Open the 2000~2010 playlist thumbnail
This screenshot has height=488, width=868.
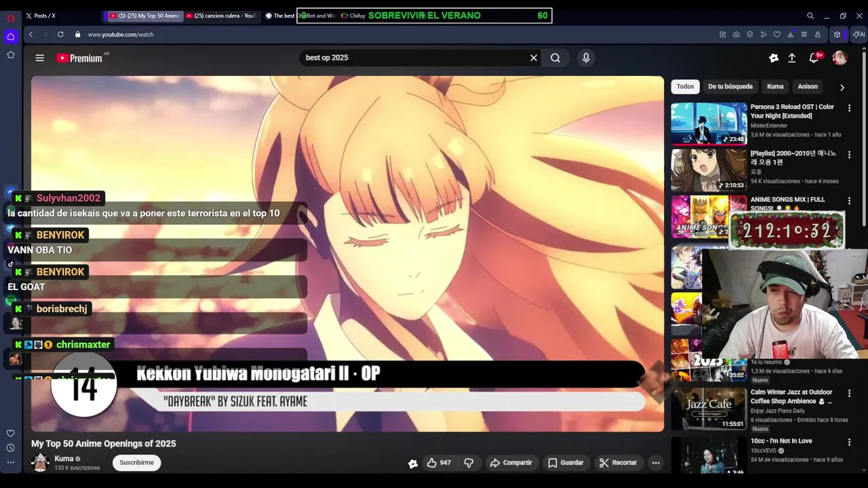[709, 170]
